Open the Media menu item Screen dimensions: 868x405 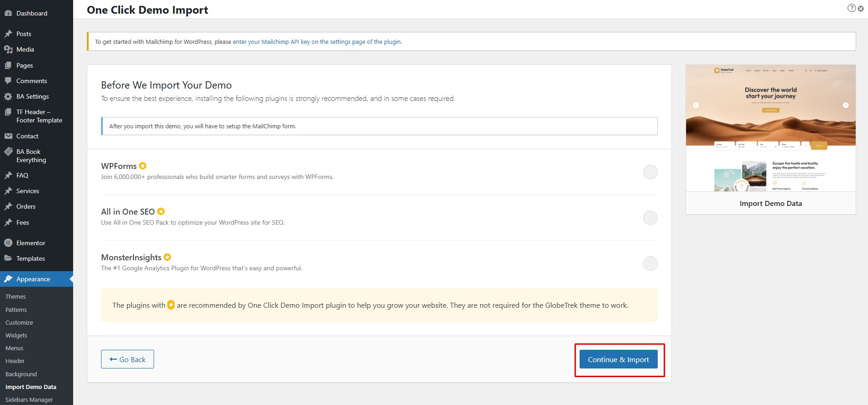(37, 49)
